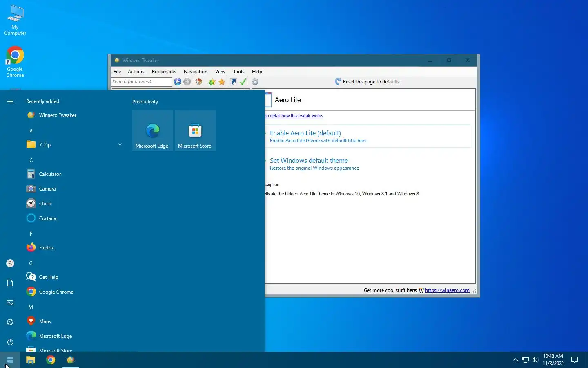Click the grey forward navigation arrow
Viewport: 588px width, 368px height.
pyautogui.click(x=187, y=82)
